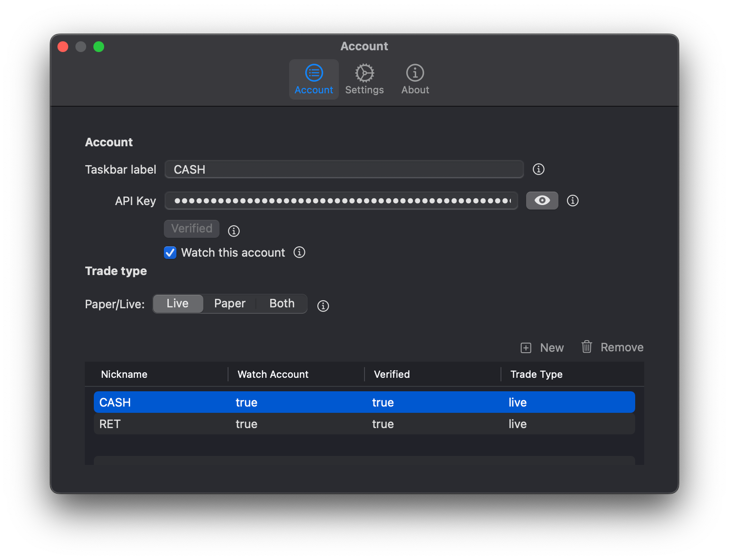This screenshot has height=560, width=729.
Task: Open the Settings tab
Action: (364, 79)
